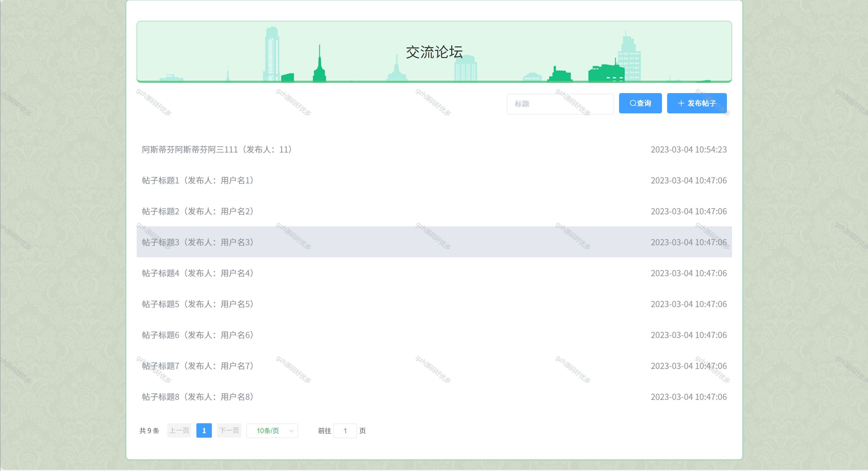The height and width of the screenshot is (471, 868).
Task: Open post 帖子标题8 by 用户名8
Action: [x=198, y=397]
